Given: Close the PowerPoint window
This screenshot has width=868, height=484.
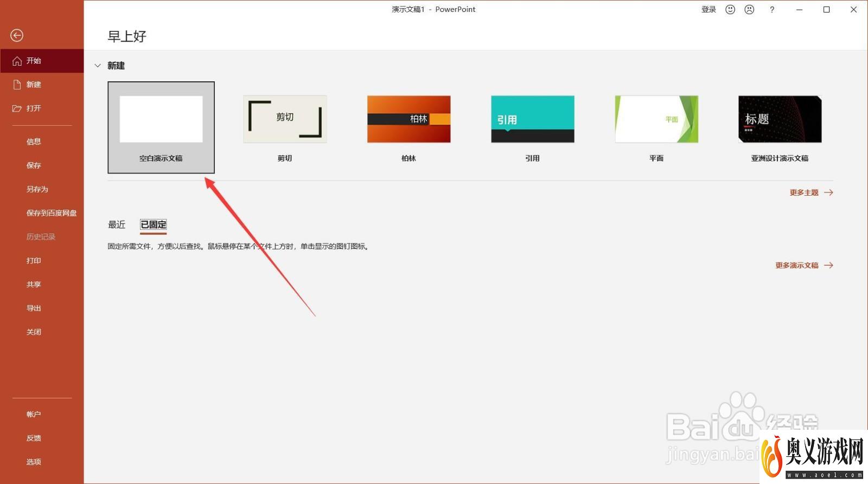Looking at the screenshot, I should (853, 9).
